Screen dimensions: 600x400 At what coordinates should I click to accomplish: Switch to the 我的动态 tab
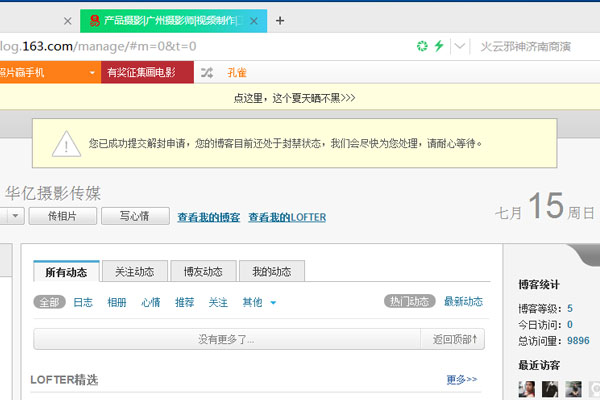pyautogui.click(x=271, y=271)
